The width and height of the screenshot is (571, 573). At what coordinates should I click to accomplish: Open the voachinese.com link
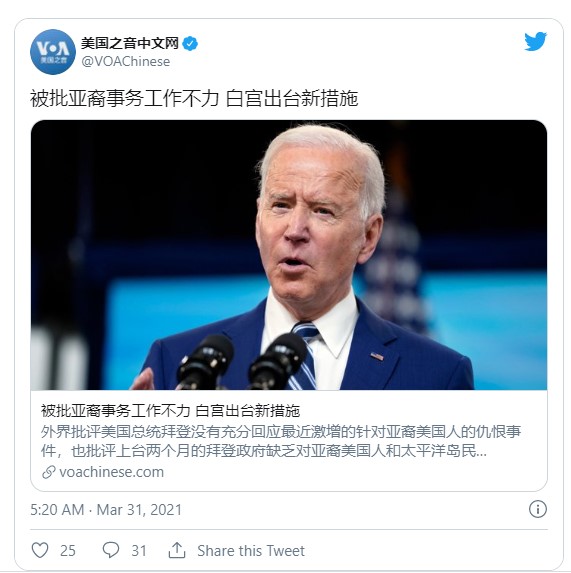(x=111, y=472)
